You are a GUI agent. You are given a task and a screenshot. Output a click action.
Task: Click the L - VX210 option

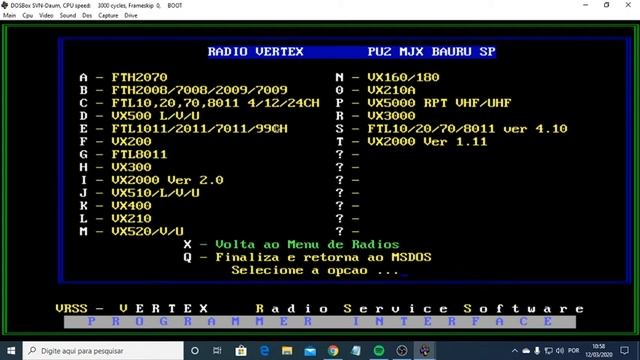point(115,218)
